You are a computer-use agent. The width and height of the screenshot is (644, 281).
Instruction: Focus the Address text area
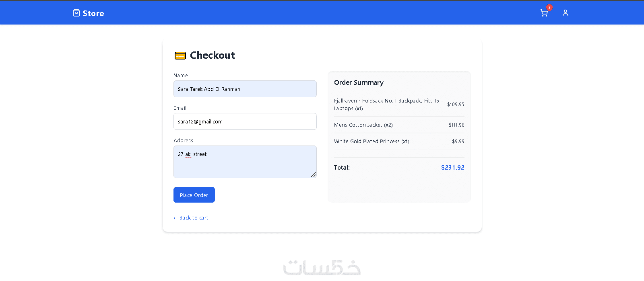245,162
